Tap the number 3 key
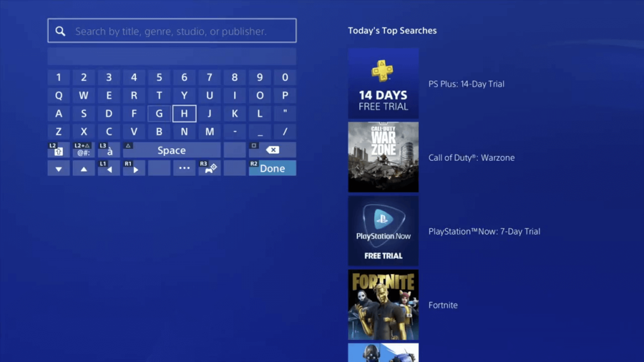 (109, 77)
